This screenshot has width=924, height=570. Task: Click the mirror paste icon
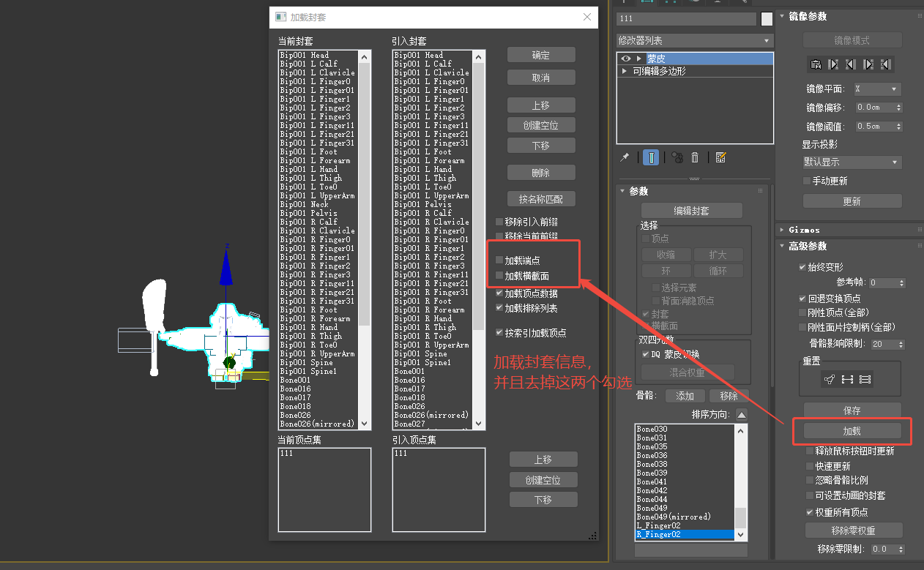[816, 64]
